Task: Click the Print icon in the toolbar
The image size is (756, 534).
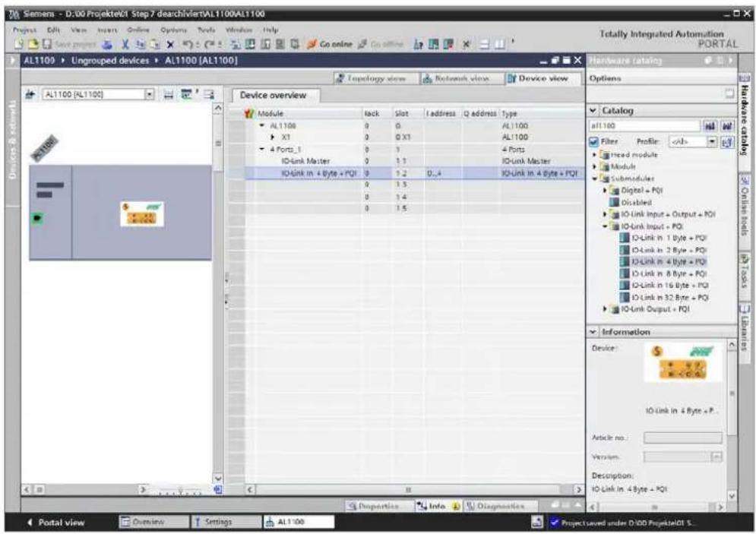Action: [108, 44]
